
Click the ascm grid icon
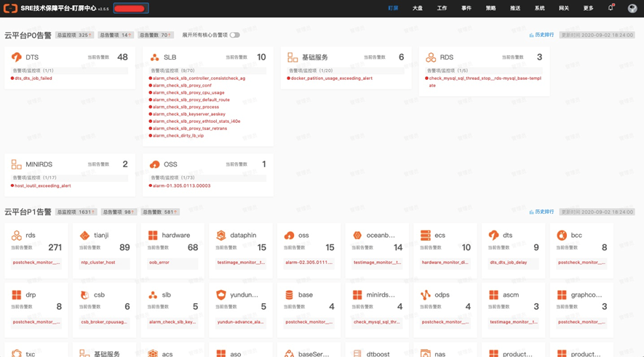click(493, 294)
